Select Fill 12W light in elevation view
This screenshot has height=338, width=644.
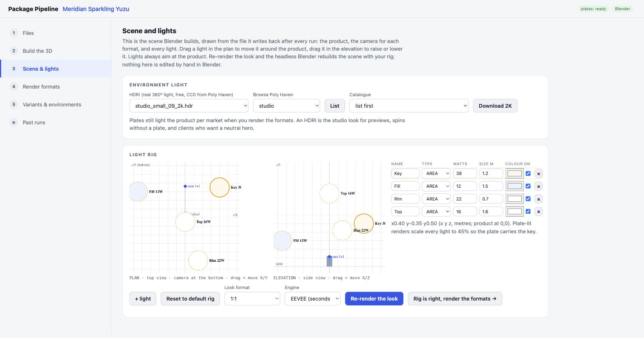click(282, 241)
